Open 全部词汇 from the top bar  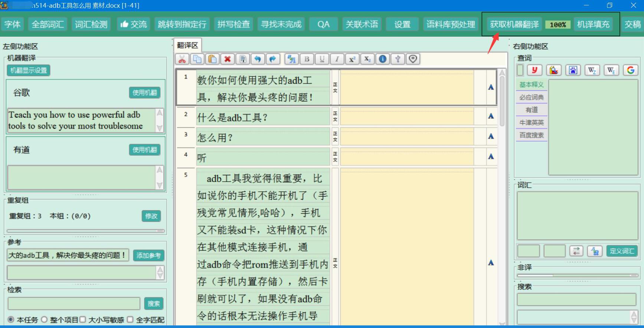[48, 24]
